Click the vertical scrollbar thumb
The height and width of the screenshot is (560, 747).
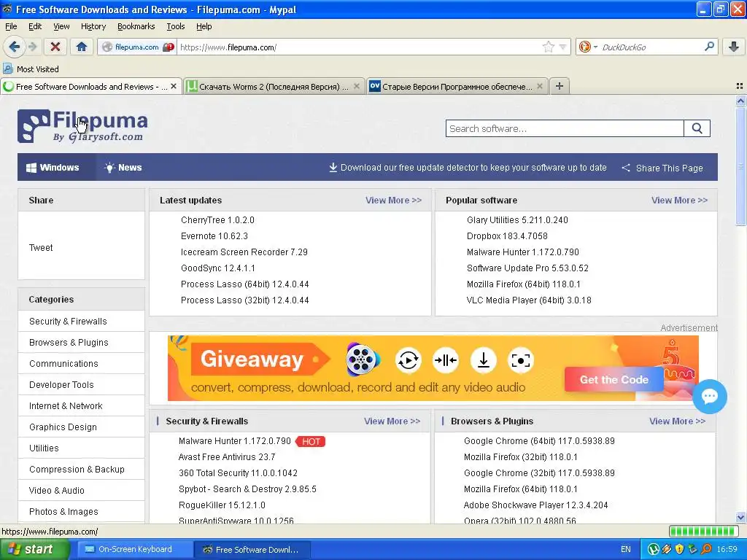[740, 167]
